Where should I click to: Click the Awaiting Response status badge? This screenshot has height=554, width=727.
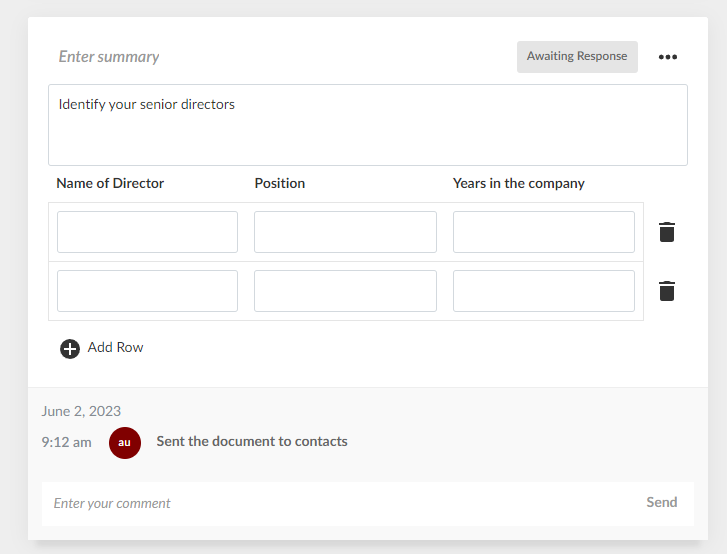[x=577, y=57]
